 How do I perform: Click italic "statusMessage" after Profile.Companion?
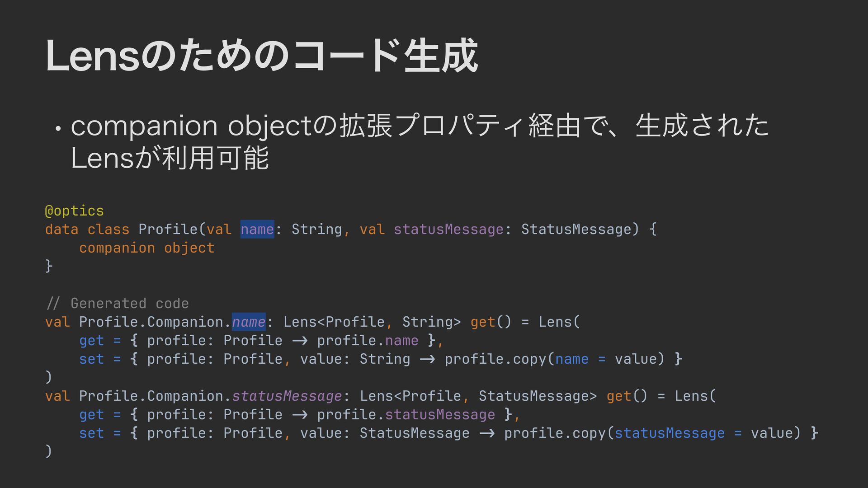tap(287, 396)
